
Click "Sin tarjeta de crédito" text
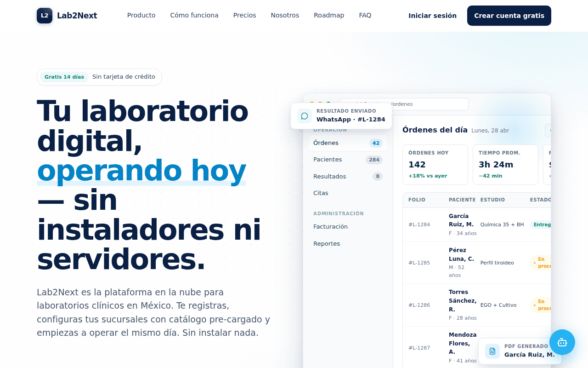(124, 77)
